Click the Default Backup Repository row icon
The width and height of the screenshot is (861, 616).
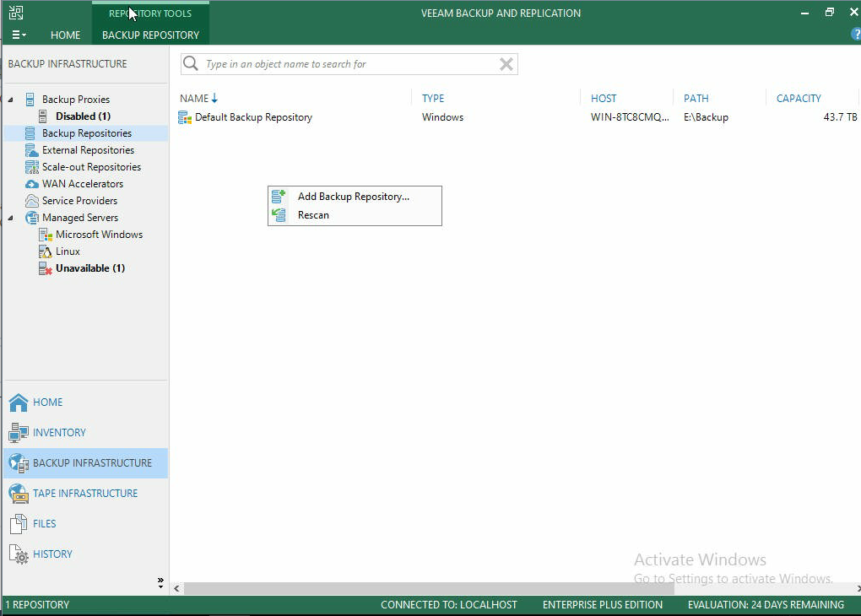pos(185,117)
